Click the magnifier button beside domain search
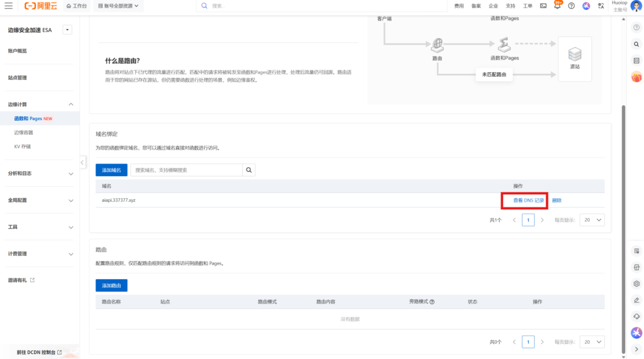The height and width of the screenshot is (359, 644). [x=249, y=170]
